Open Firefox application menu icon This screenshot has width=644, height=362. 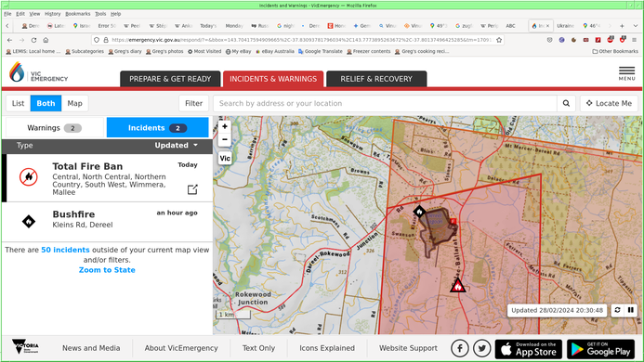pyautogui.click(x=635, y=40)
